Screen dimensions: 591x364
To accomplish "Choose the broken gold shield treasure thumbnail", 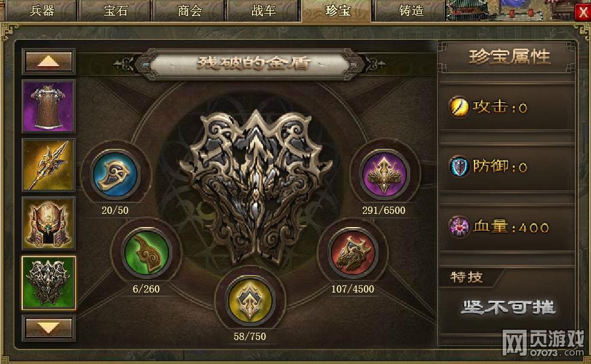I will pyautogui.click(x=49, y=282).
